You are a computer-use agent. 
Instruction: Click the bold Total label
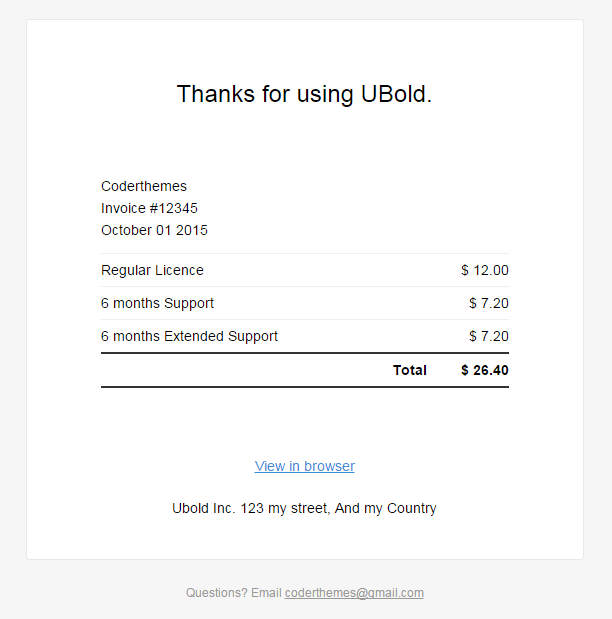[410, 370]
